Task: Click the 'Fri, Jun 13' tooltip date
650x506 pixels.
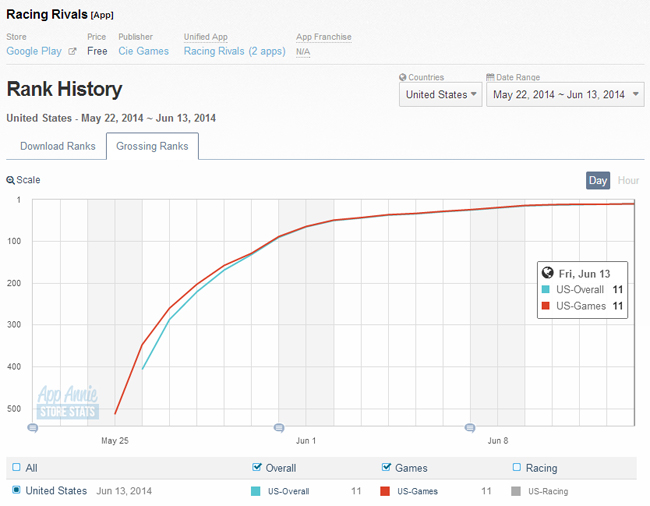Action: tap(584, 274)
